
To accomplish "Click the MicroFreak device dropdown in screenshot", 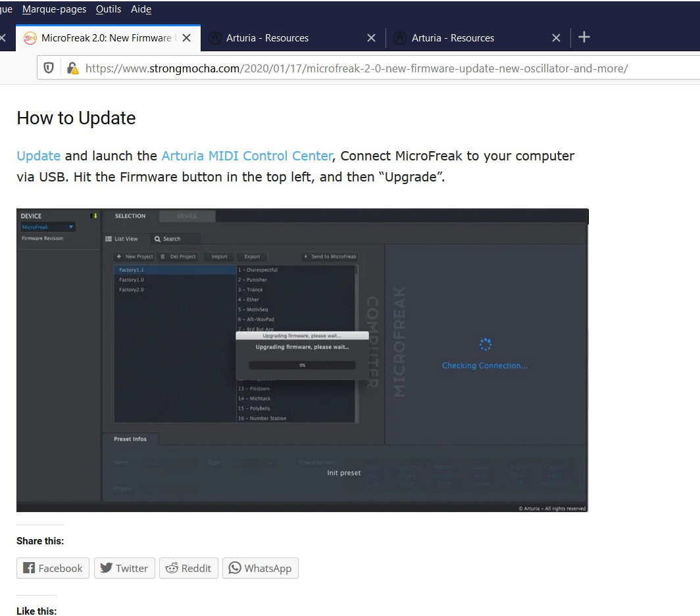I will click(x=48, y=227).
